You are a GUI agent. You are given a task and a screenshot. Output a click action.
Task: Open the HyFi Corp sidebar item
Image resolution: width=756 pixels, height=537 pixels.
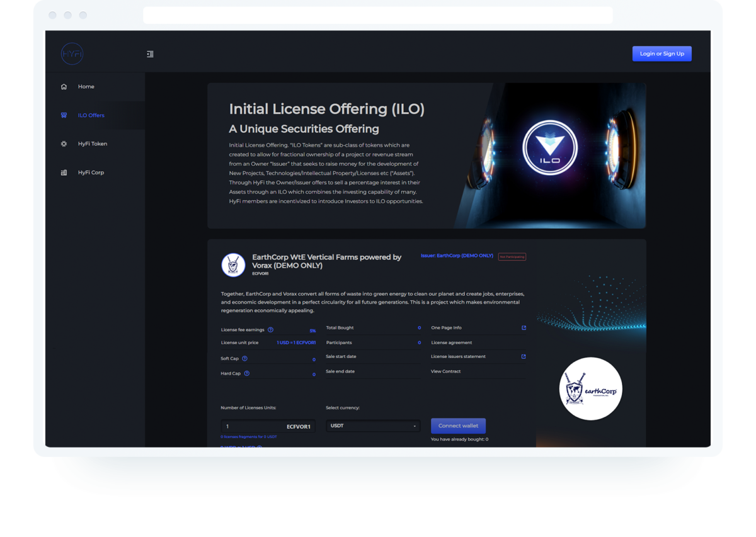click(x=91, y=172)
